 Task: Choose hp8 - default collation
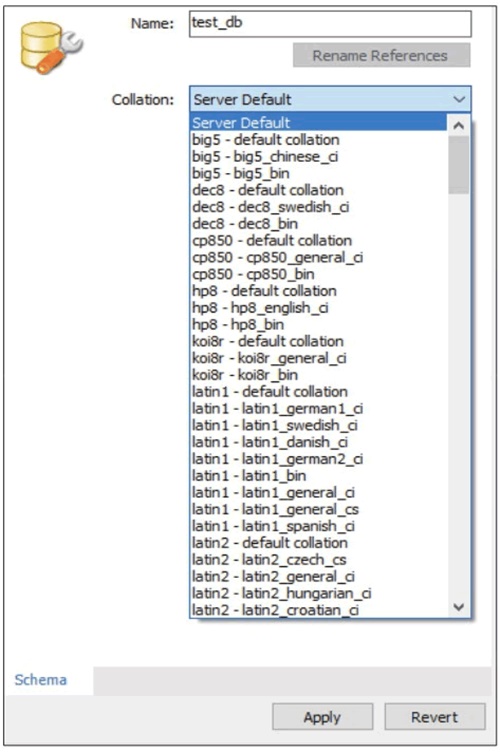pos(318,291)
